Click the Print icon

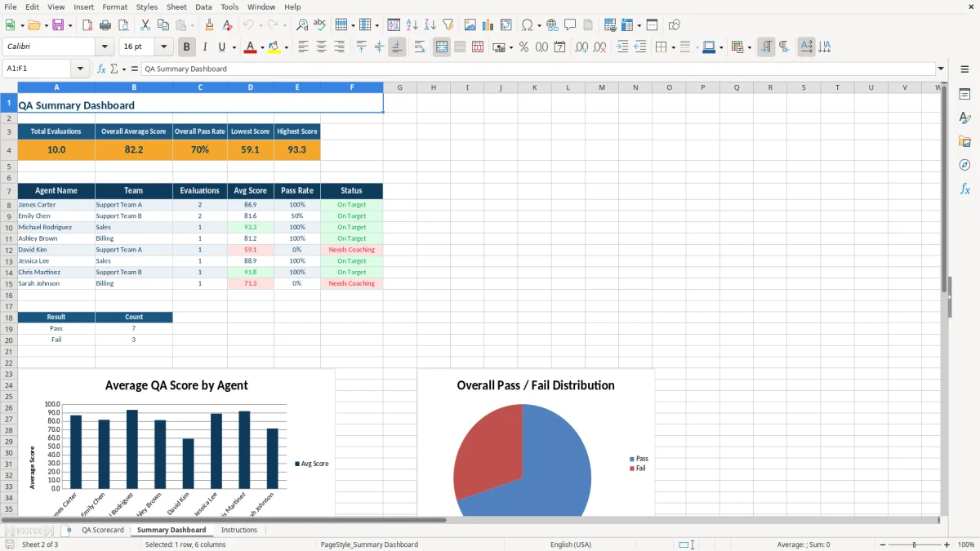coord(105,25)
